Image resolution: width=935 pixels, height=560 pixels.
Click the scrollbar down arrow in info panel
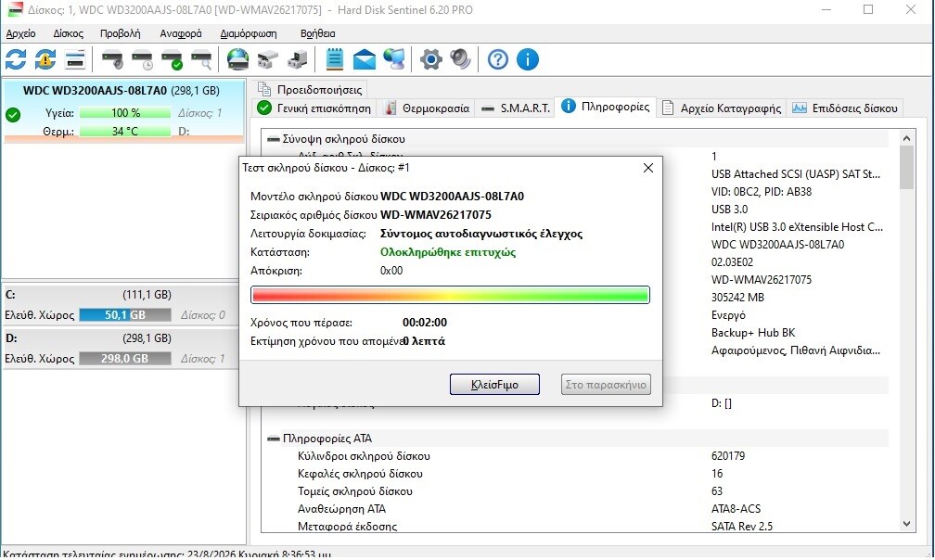point(906,524)
